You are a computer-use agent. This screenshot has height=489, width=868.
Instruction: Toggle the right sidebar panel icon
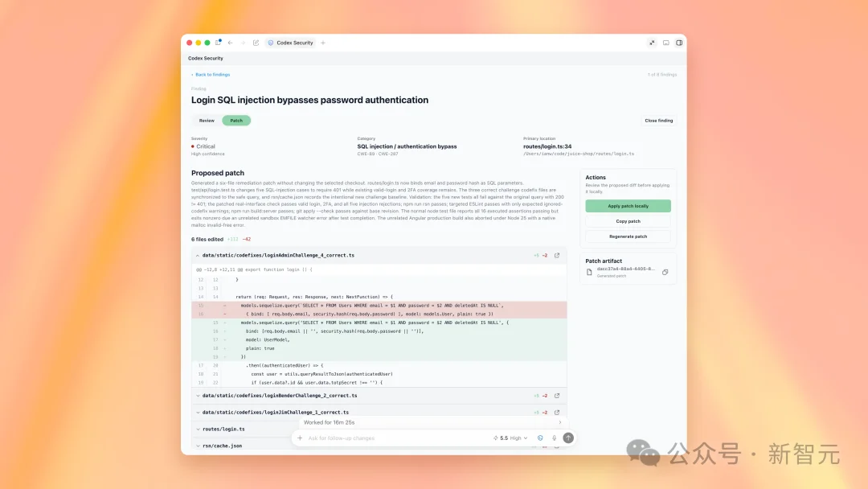(679, 43)
